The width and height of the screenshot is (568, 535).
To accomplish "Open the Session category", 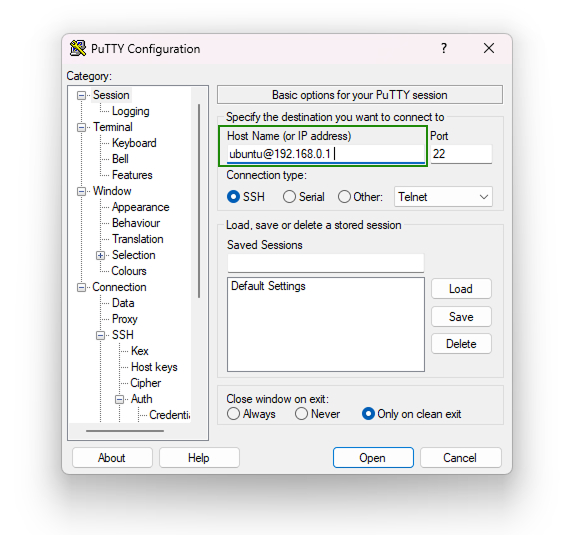I will [111, 95].
